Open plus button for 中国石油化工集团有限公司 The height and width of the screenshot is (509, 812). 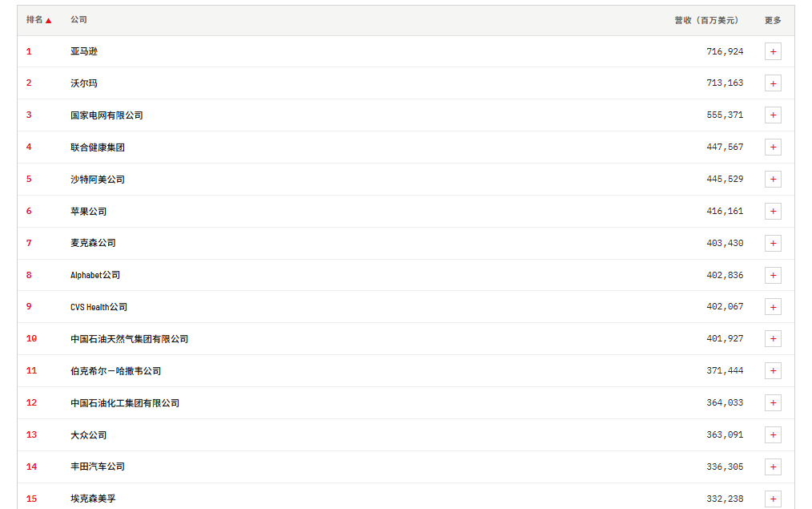pyautogui.click(x=773, y=402)
